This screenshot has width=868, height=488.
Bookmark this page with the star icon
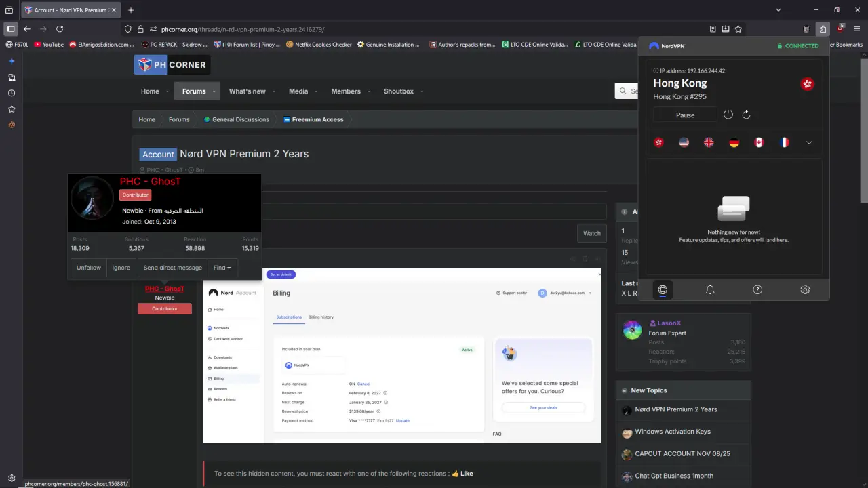click(738, 29)
